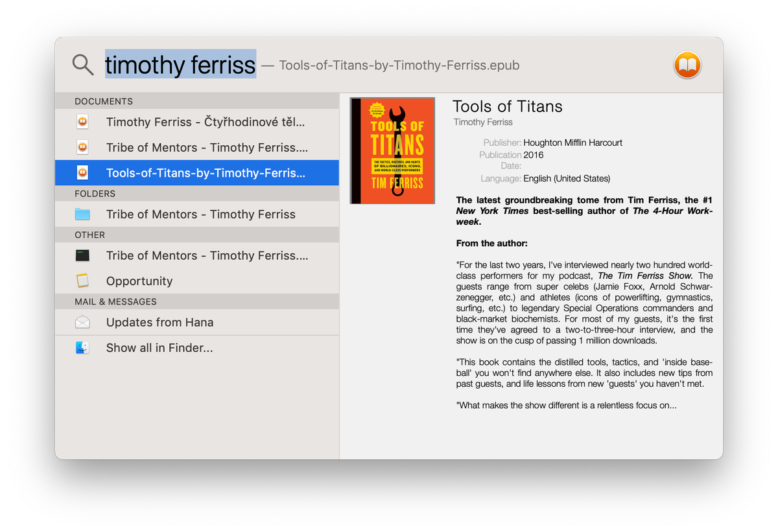Click the Finder face icon at list bottom
This screenshot has height=532, width=778.
pyautogui.click(x=82, y=347)
